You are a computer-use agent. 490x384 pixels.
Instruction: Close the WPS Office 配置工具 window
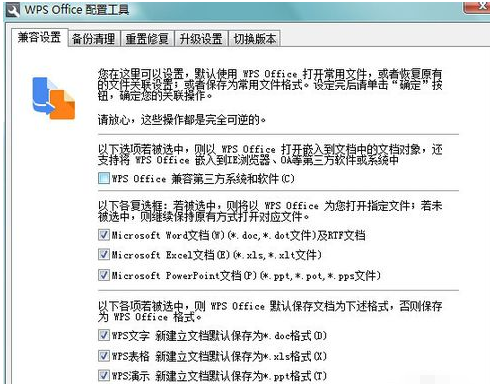click(476, 7)
